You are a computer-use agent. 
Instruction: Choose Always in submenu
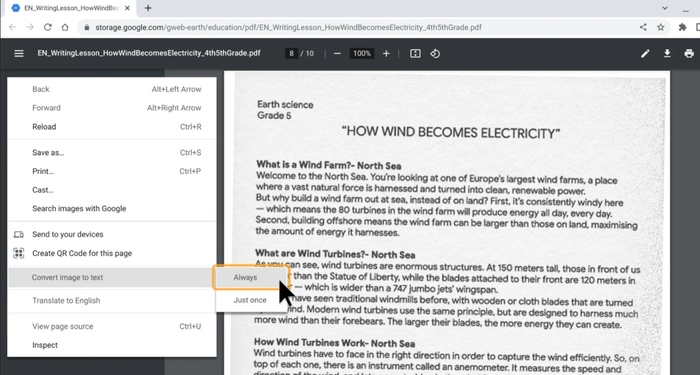tap(251, 278)
